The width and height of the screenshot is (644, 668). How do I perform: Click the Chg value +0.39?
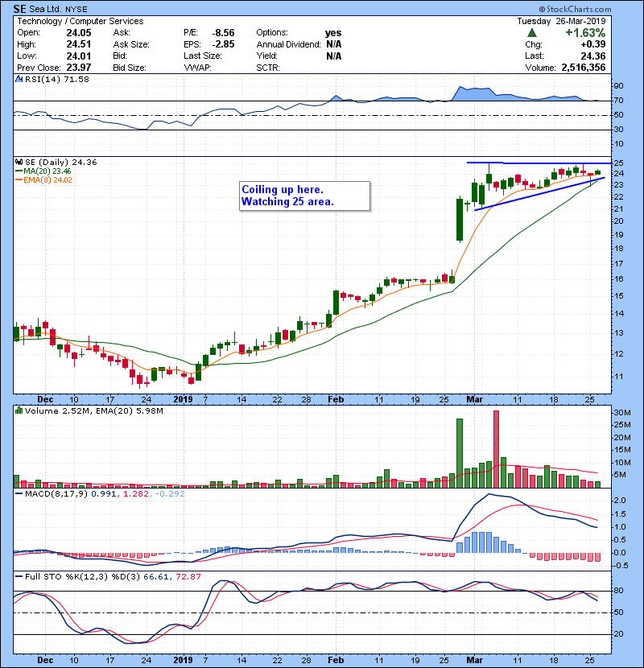[592, 44]
